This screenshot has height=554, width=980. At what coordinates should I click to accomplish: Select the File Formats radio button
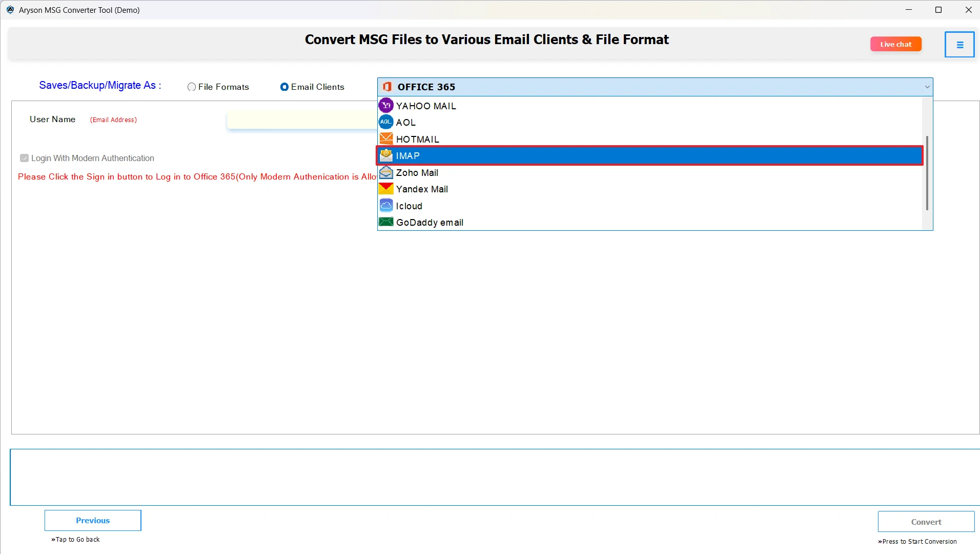[x=191, y=87]
